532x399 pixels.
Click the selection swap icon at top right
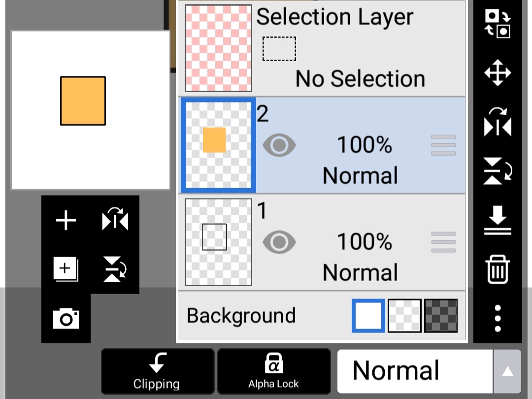498,24
